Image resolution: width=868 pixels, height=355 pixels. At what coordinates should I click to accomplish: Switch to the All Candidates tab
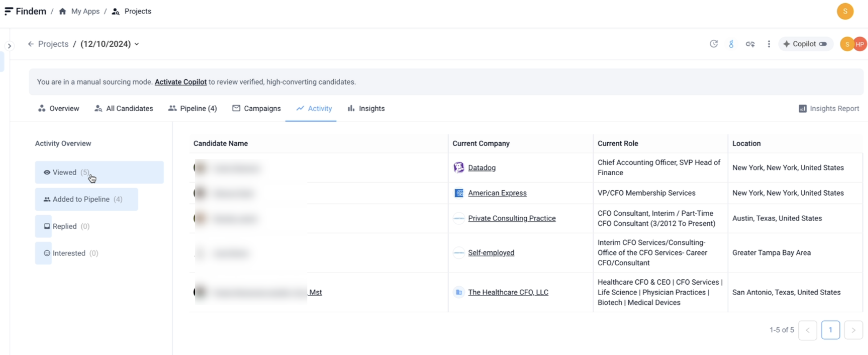click(x=123, y=109)
